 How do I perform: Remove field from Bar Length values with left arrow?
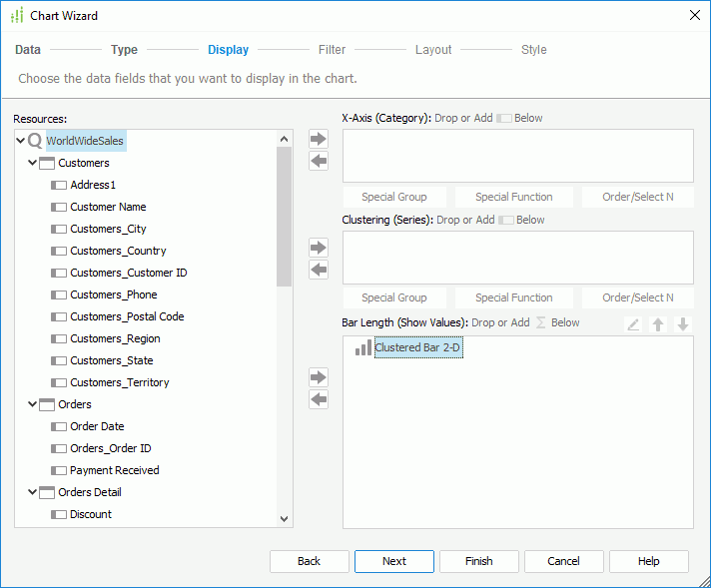[319, 399]
